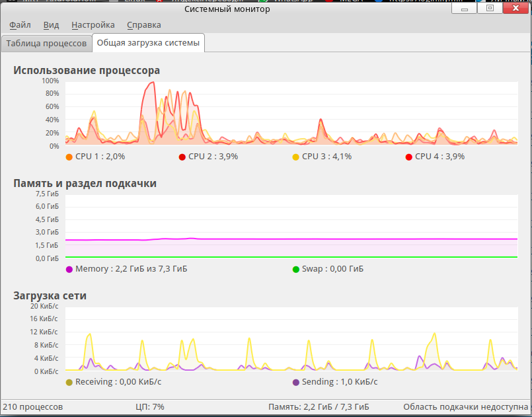This screenshot has height=417, width=532.
Task: Click the Sending purple color swatch
Action: (295, 383)
